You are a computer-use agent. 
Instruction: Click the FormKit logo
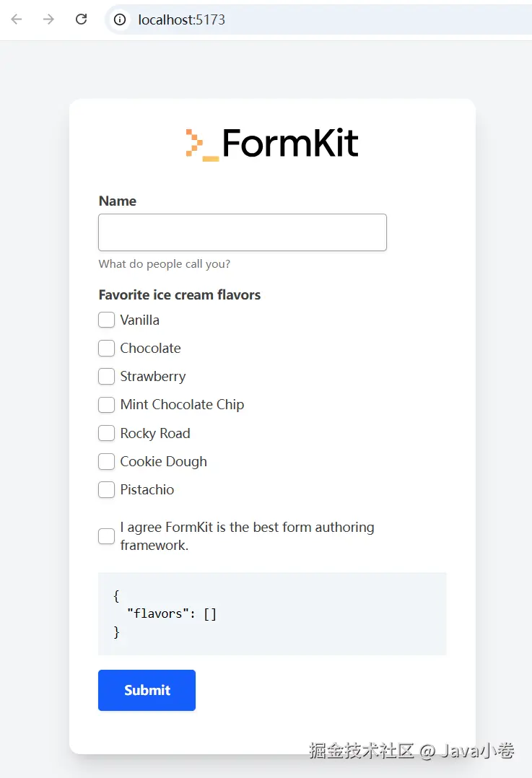(x=272, y=144)
